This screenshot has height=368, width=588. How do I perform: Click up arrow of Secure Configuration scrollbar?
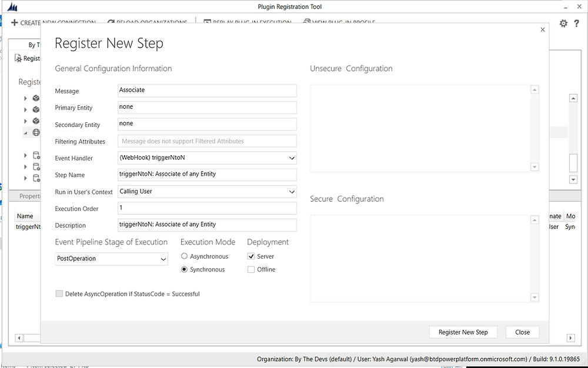tap(534, 220)
